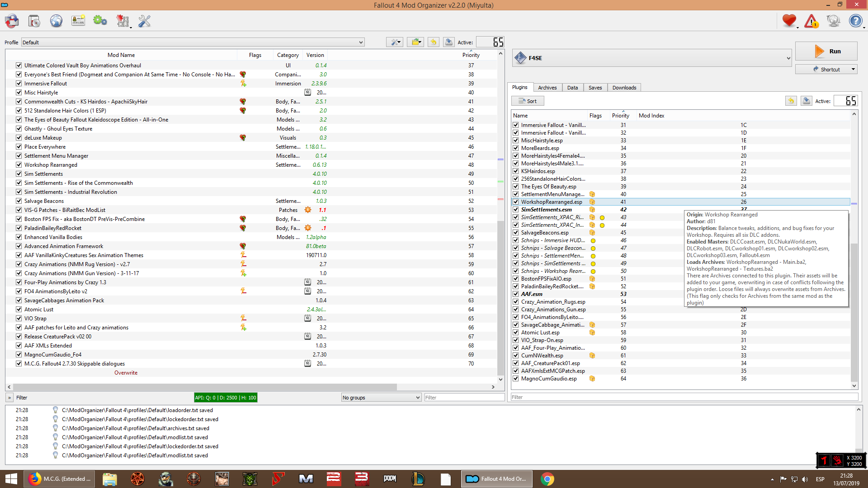Disable the Place Everywhere mod checkbox
The width and height of the screenshot is (868, 488).
(19, 146)
